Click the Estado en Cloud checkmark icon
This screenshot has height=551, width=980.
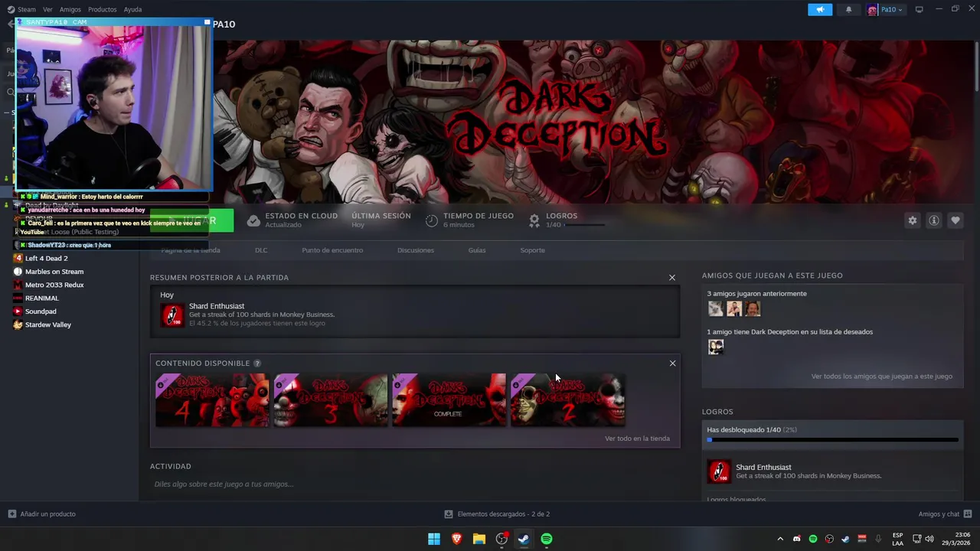point(253,220)
